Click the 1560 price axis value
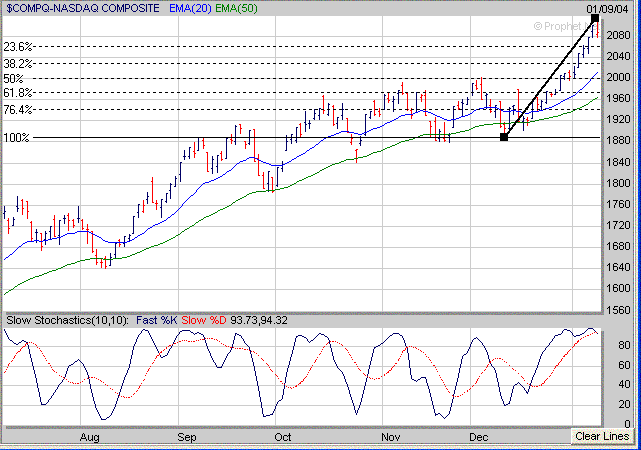Image resolution: width=641 pixels, height=450 pixels. (619, 310)
